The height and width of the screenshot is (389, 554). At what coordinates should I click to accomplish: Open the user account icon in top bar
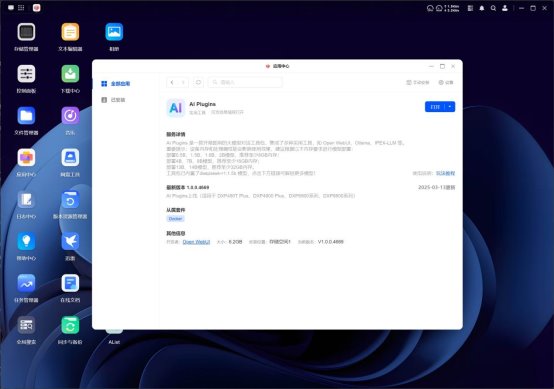point(505,8)
